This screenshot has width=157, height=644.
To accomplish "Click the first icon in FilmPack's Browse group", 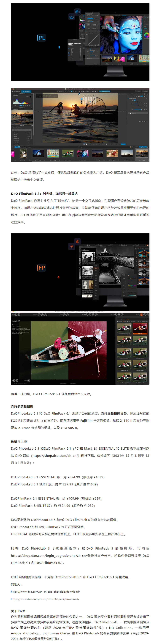I will 116,315.
